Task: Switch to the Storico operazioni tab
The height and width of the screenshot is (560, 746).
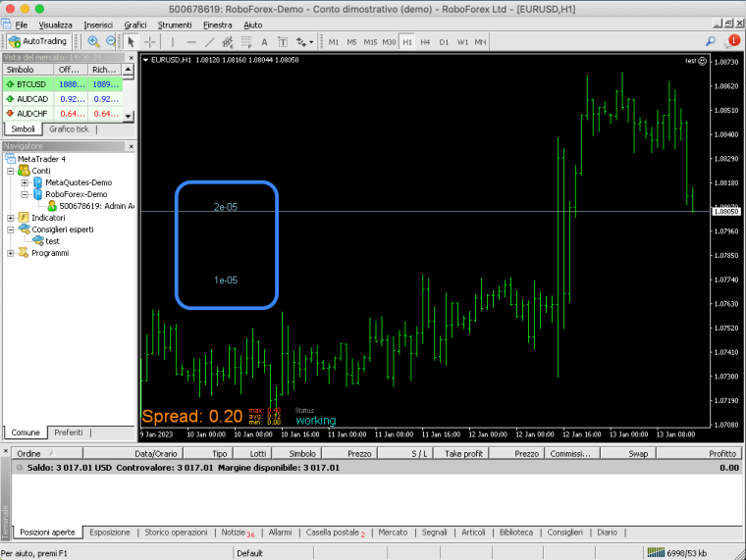Action: click(x=176, y=533)
